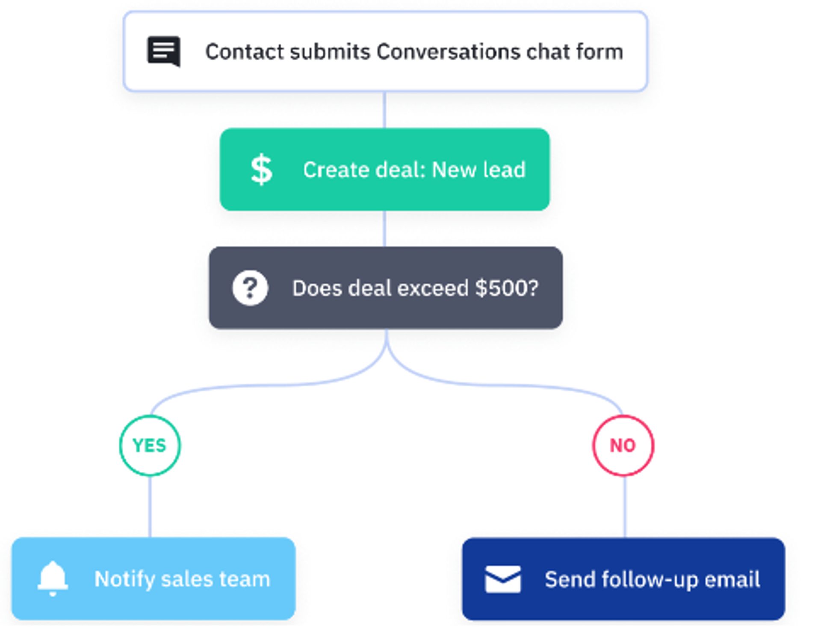The height and width of the screenshot is (644, 821).
Task: Click the chat message icon in trigger
Action: [164, 51]
